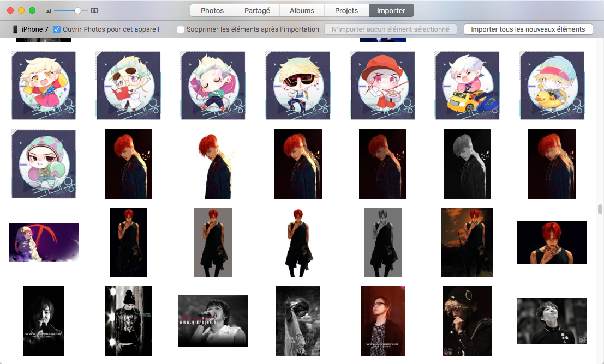Open the Partagé tab

pos(257,10)
